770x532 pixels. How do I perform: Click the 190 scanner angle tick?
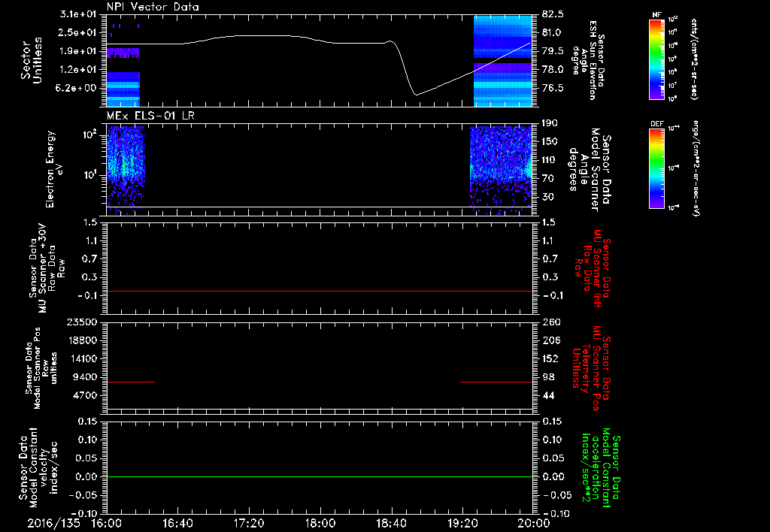point(550,123)
